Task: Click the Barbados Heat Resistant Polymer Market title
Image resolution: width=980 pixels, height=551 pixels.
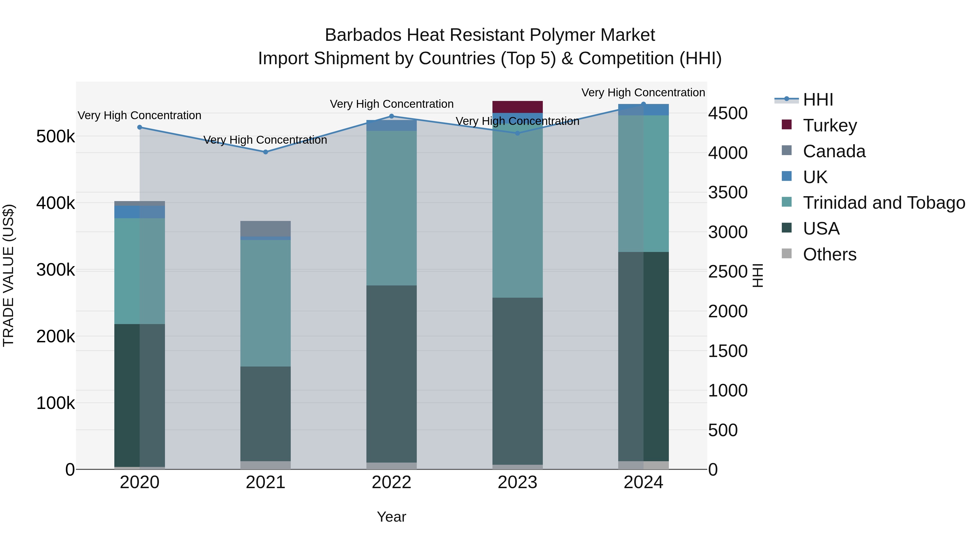Action: pos(490,35)
